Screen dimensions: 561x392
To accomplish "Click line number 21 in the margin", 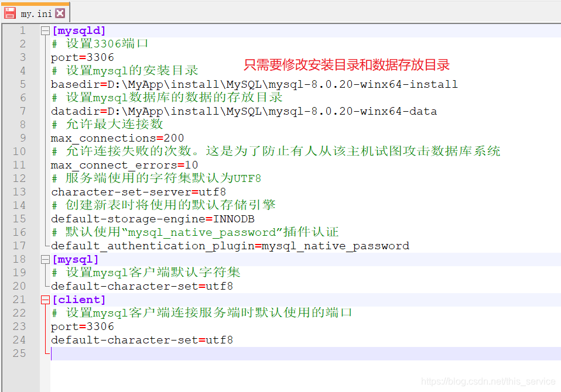I will pyautogui.click(x=19, y=300).
